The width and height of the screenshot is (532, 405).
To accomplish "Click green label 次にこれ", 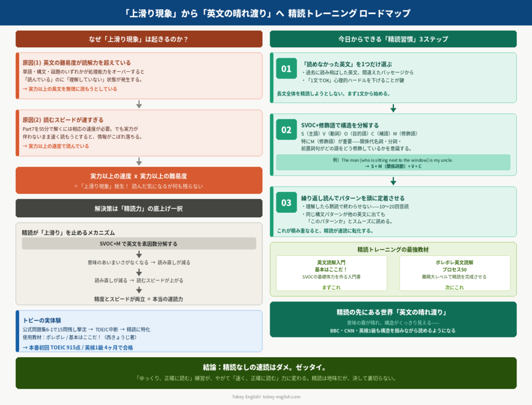I will pyautogui.click(x=455, y=287).
